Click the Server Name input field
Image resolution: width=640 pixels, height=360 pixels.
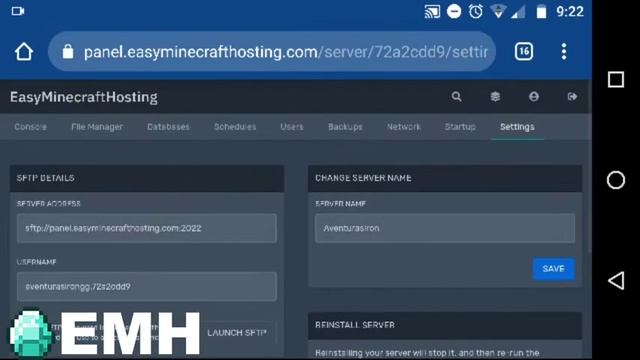445,228
